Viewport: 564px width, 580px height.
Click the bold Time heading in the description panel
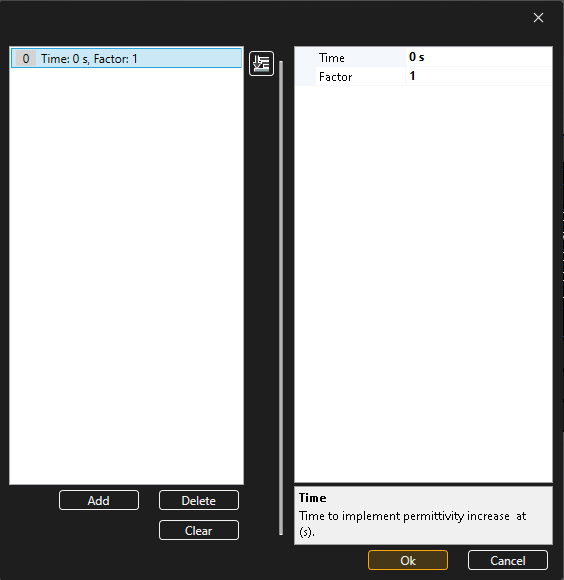point(313,498)
